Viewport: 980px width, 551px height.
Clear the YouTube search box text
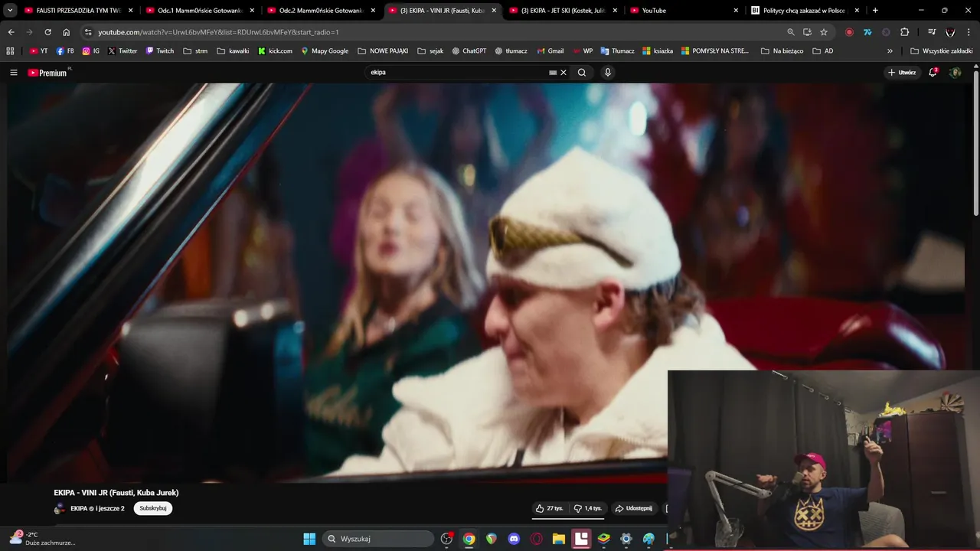(563, 73)
